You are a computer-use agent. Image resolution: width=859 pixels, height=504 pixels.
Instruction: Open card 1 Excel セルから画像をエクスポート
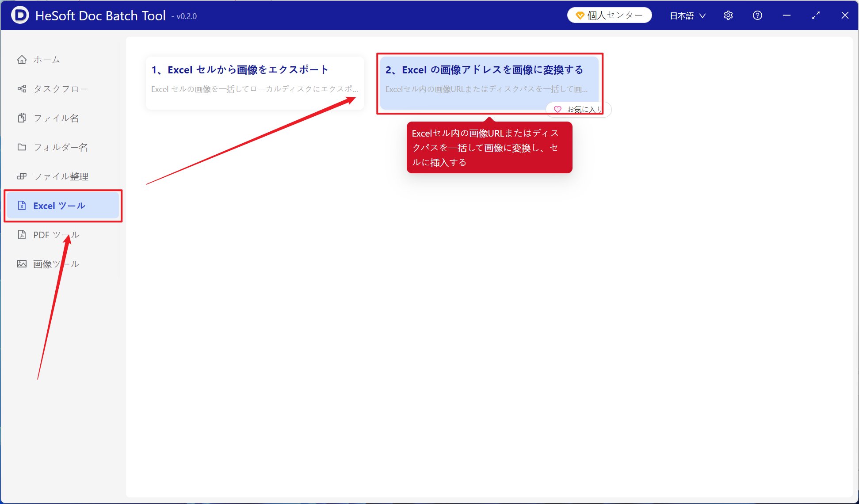[x=255, y=83]
